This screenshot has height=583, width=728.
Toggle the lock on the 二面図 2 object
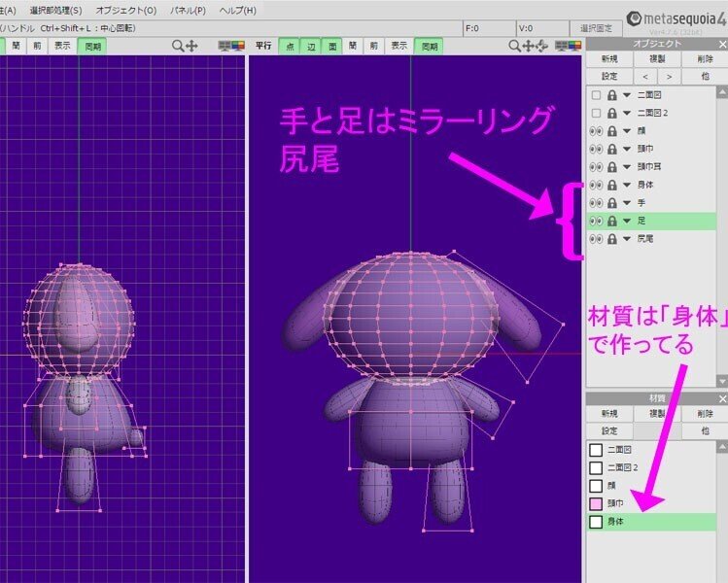pyautogui.click(x=612, y=113)
